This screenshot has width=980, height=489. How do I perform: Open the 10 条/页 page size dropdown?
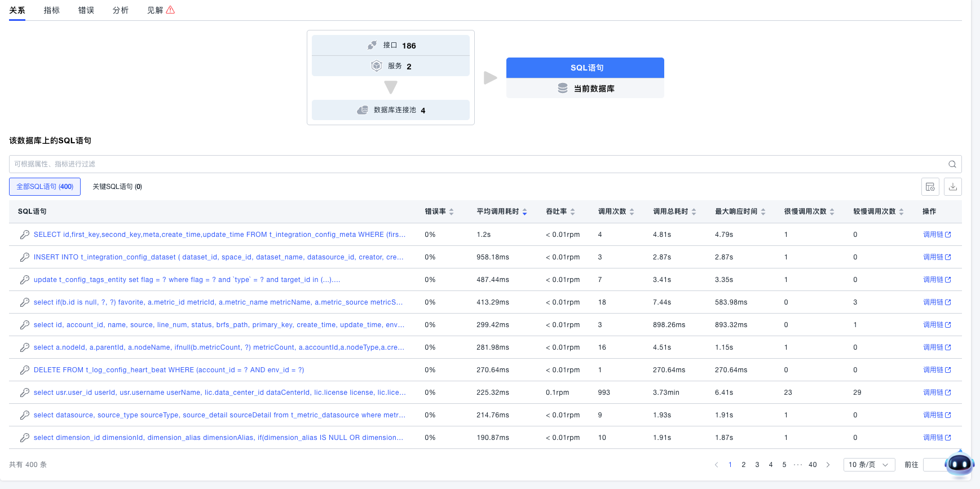point(868,465)
